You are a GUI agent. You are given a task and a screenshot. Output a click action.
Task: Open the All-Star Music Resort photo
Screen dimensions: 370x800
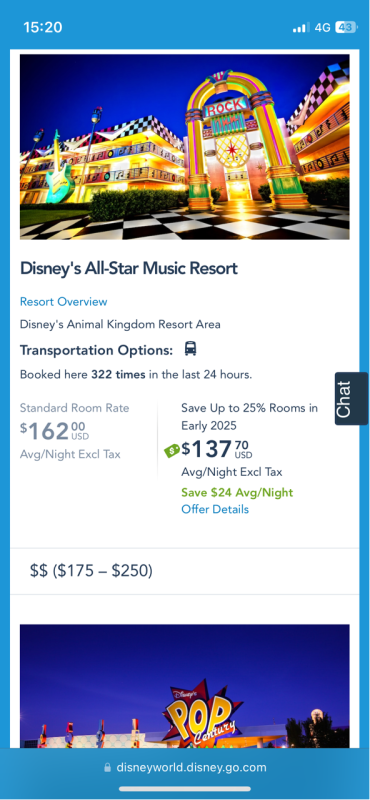pos(185,147)
